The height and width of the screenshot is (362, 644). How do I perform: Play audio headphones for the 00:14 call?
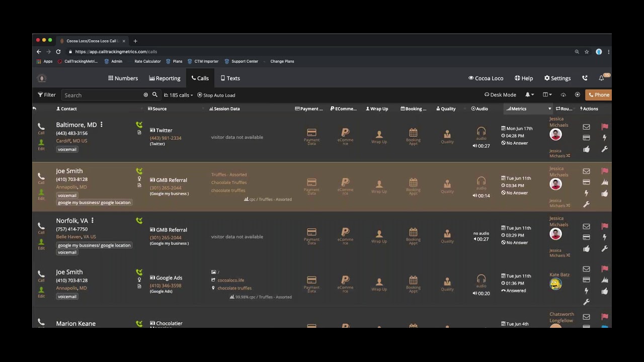(481, 181)
